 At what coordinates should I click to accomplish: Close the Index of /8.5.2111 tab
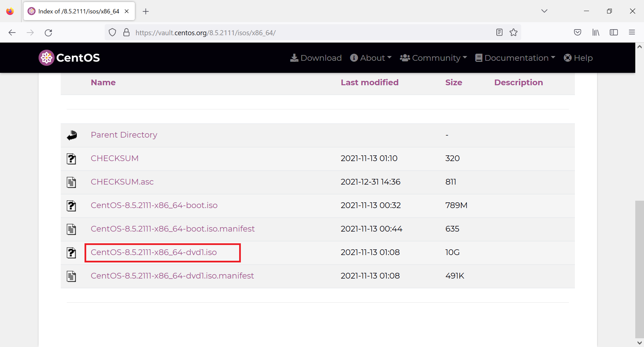click(127, 11)
